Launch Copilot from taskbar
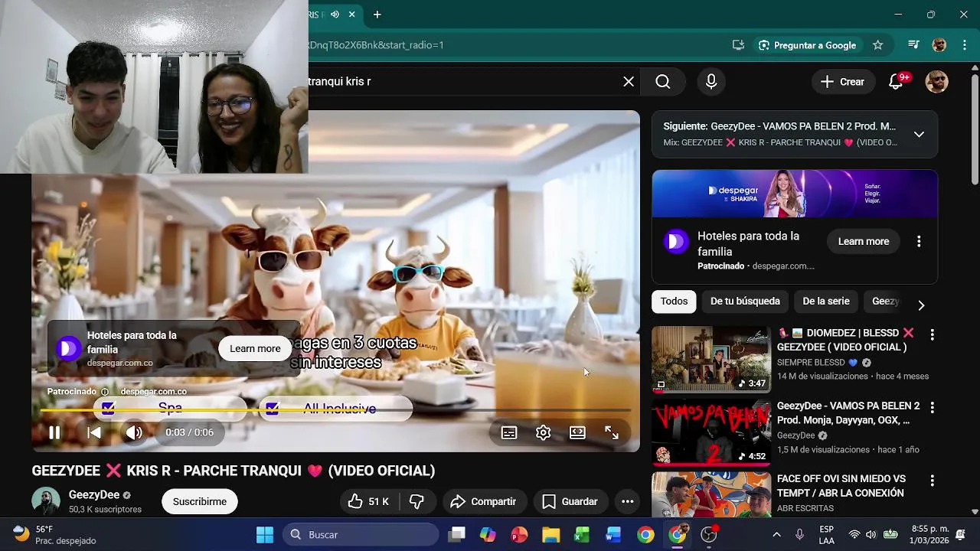980x551 pixels. (488, 534)
